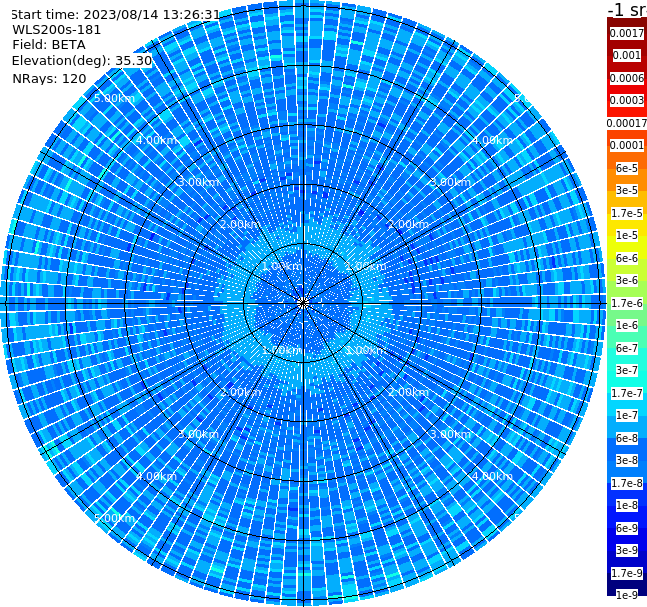This screenshot has height=607, width=647.
Task: Select the '3e-9' colorbar value
Action: (x=627, y=550)
